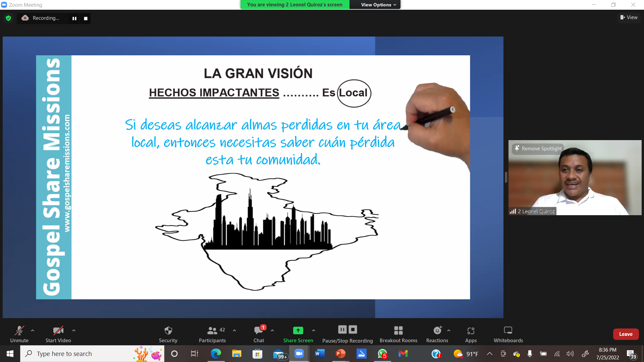Open the View layout menu
This screenshot has height=362, width=644.
(x=629, y=17)
